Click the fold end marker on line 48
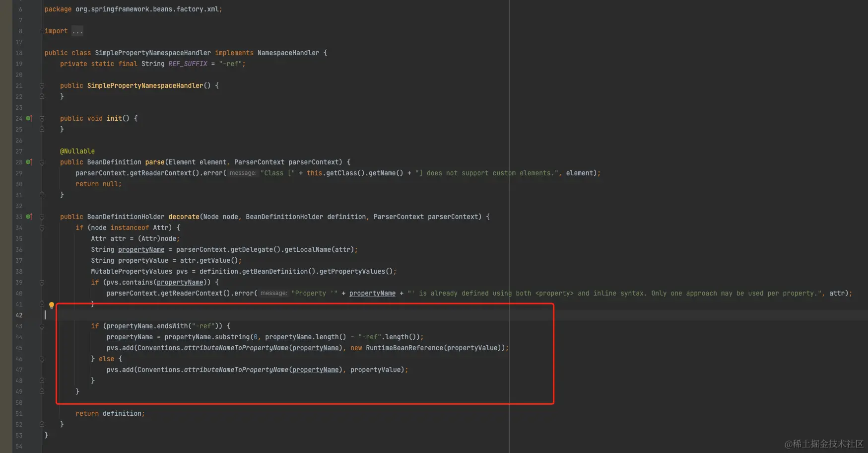The width and height of the screenshot is (868, 453). pos(42,380)
